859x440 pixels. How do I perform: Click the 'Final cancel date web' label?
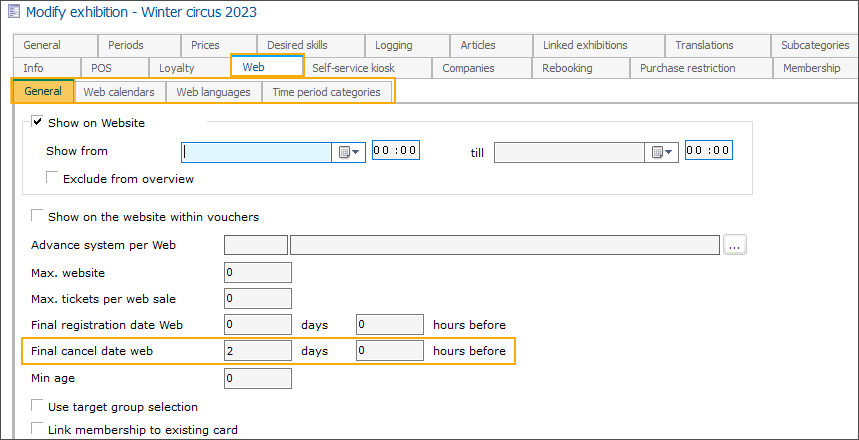pyautogui.click(x=92, y=351)
